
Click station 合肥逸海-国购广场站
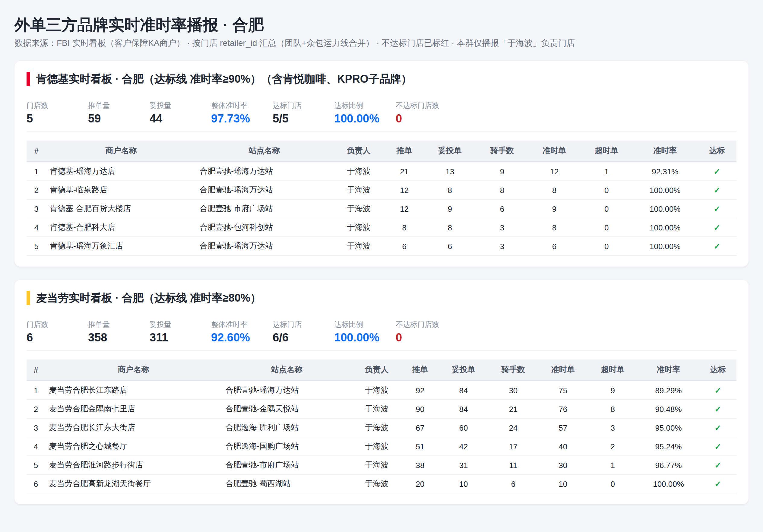(x=262, y=447)
